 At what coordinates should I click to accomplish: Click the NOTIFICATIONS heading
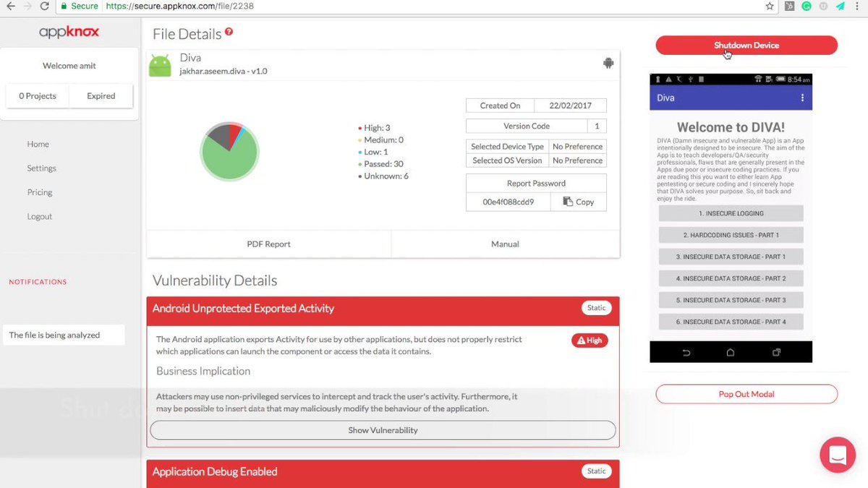(x=38, y=282)
